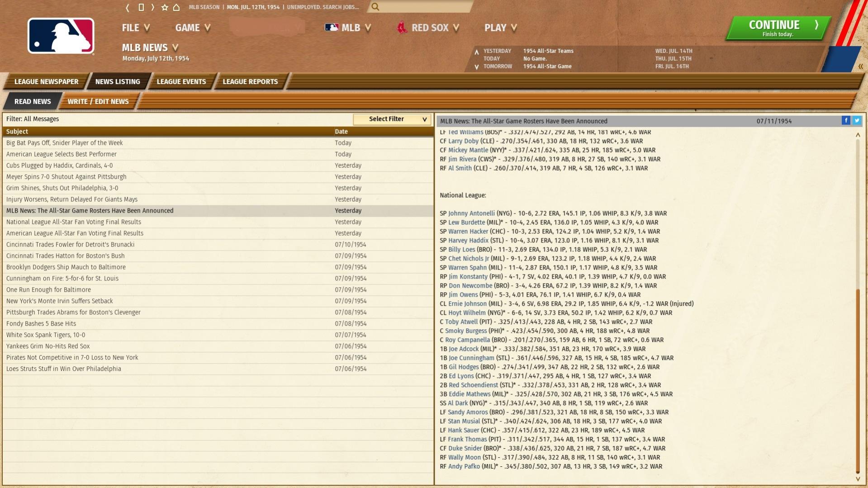Open 'Grim Shines, Shuts Out Philadelphia' story
This screenshot has height=488, width=868.
pyautogui.click(x=218, y=188)
